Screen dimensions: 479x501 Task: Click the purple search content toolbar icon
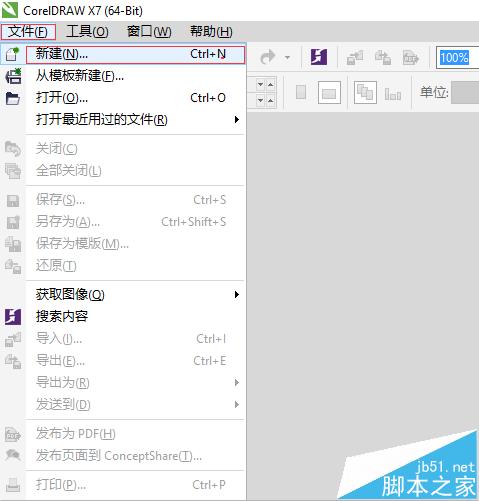pyautogui.click(x=319, y=57)
